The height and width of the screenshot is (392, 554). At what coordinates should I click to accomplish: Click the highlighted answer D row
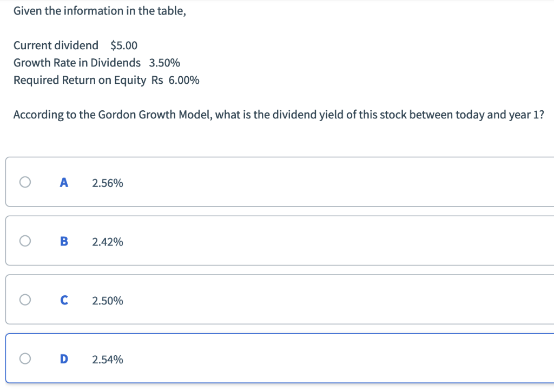point(271,358)
